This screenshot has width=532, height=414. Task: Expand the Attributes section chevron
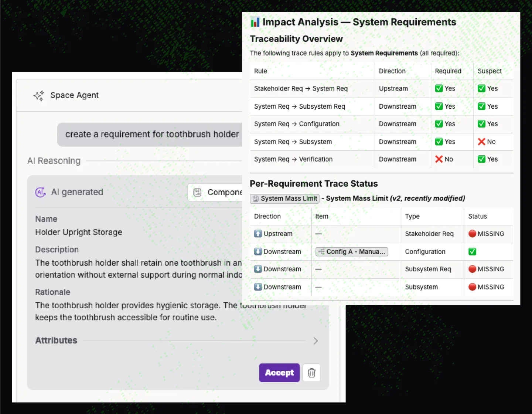tap(316, 341)
